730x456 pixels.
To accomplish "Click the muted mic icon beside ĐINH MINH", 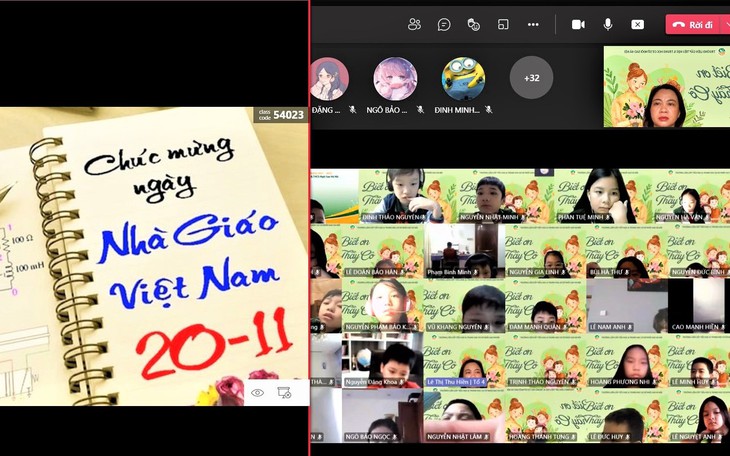I will click(x=488, y=110).
